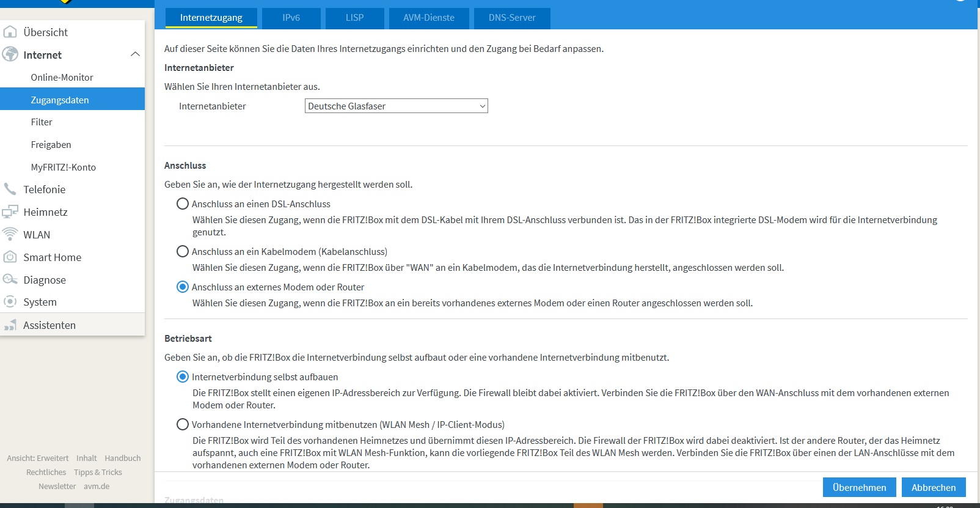Select Anschluss an ein Kabelmodem option
Viewport: 980px width, 508px height.
[182, 251]
